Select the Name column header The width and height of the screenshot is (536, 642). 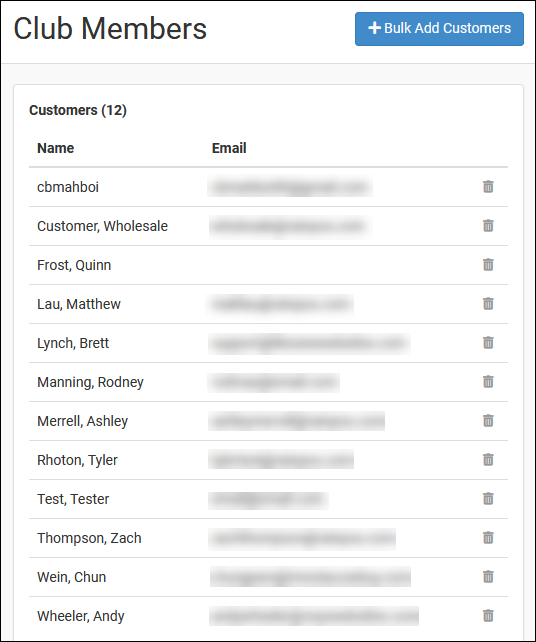pos(56,148)
